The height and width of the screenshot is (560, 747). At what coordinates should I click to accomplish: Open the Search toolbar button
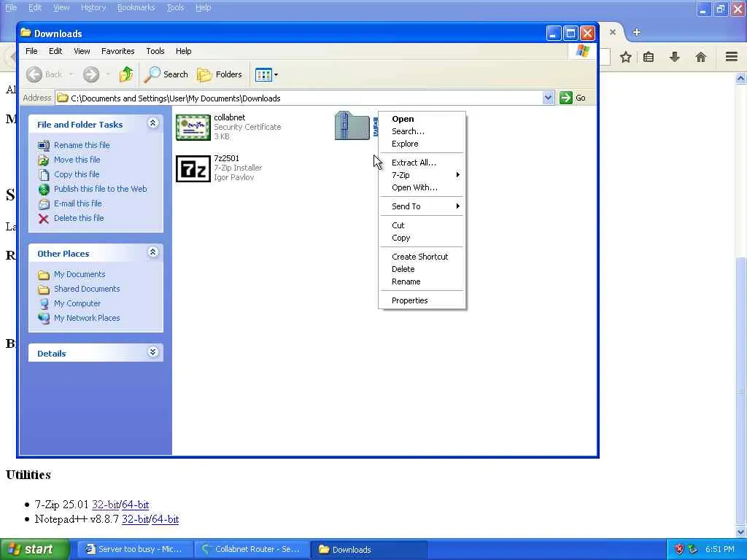(x=166, y=74)
